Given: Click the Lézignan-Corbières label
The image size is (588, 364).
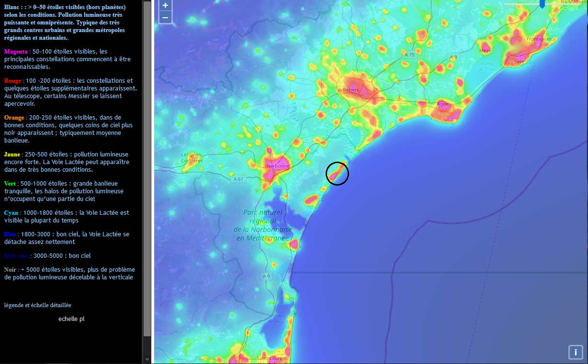Looking at the screenshot, I should [192, 158].
